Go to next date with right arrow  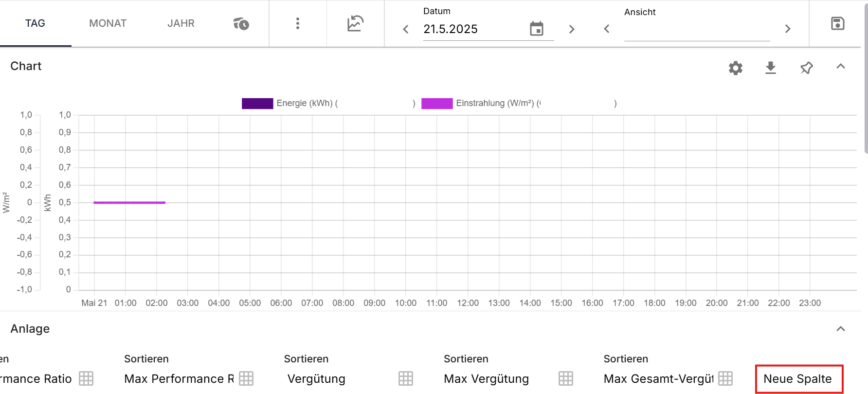point(571,29)
